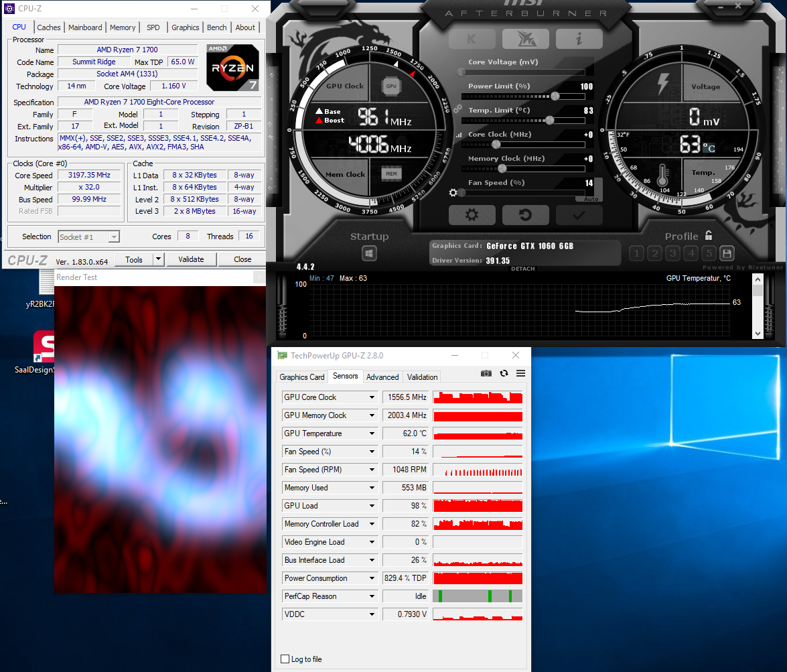Click the GPU-Z window title icon
The image size is (787, 672).
coord(282,356)
